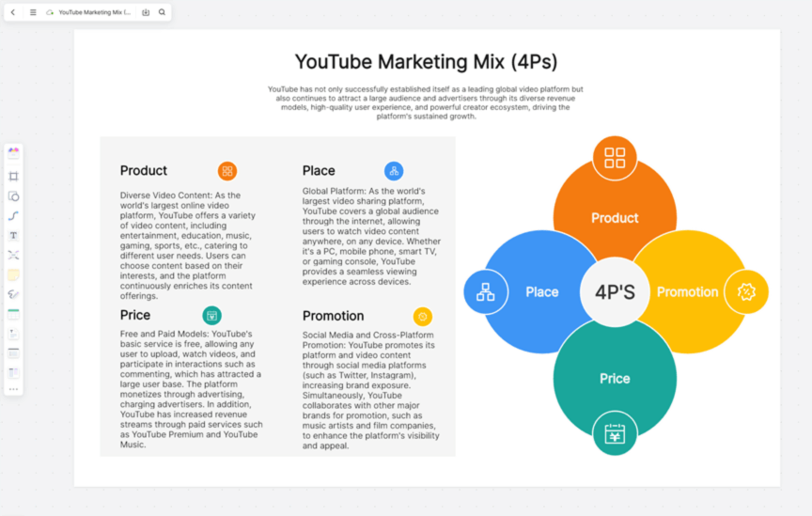The height and width of the screenshot is (516, 812).
Task: Select the sticky note tool
Action: tap(13, 274)
